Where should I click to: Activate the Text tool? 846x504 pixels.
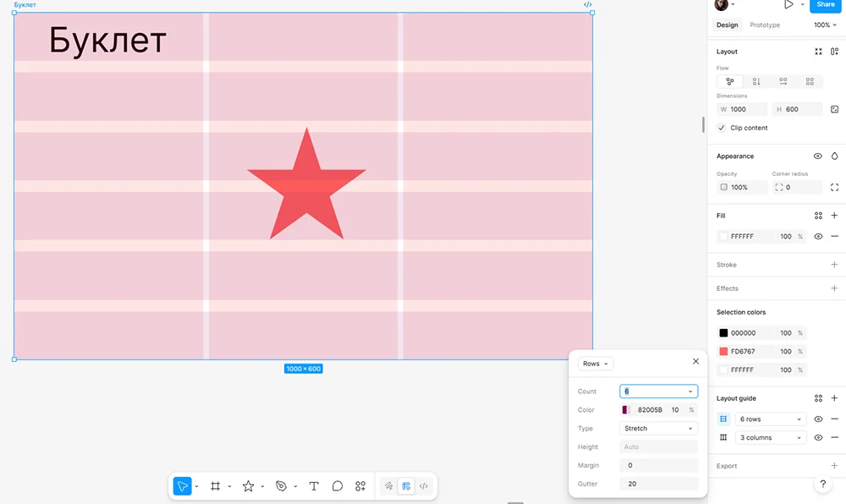tap(314, 486)
